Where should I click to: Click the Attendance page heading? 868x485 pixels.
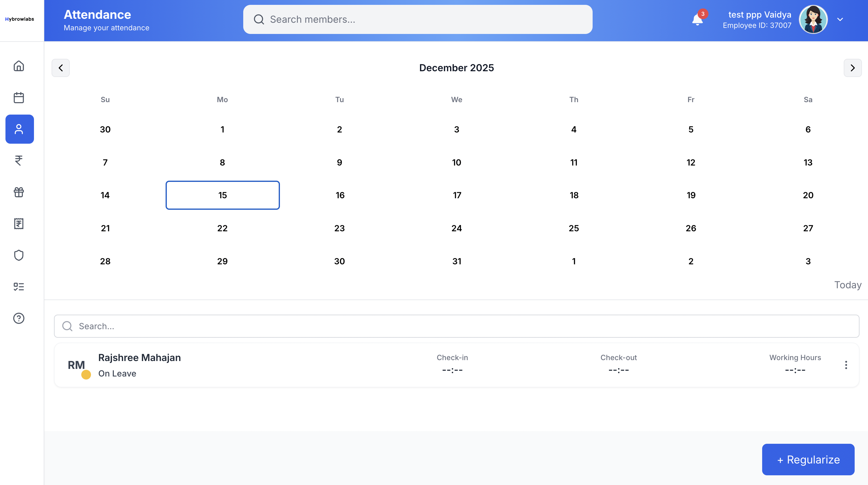(x=97, y=15)
